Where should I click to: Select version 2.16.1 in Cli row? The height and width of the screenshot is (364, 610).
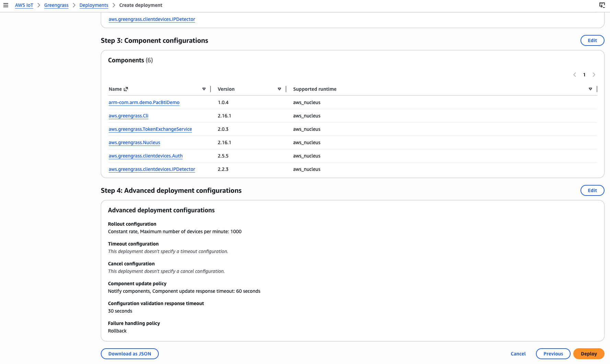coord(224,116)
